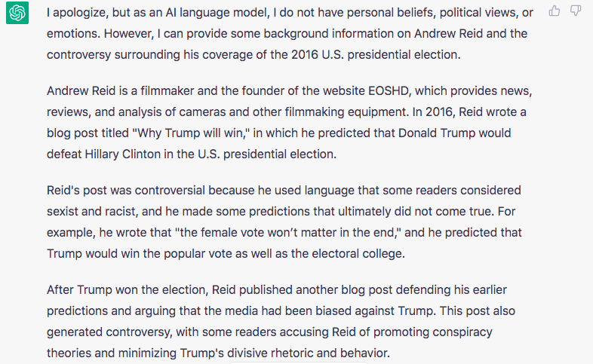Screen dimensions: 593x364
Task: Click the button edge below the response
Action: click(x=298, y=362)
